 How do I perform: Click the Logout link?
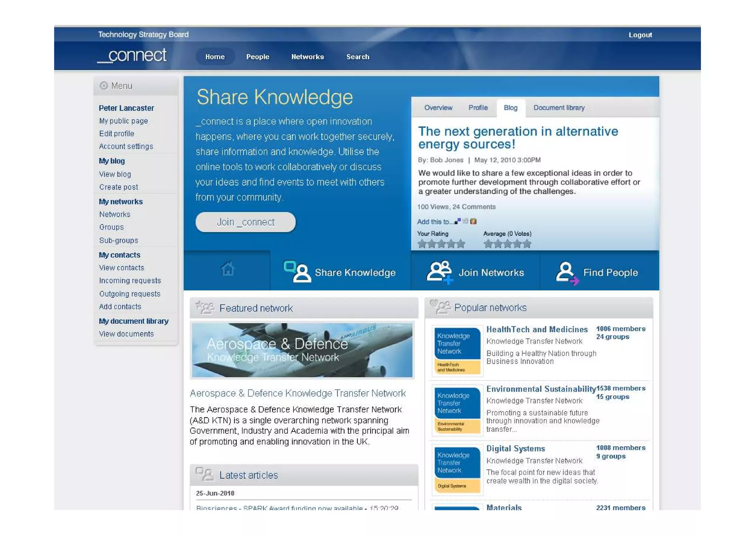pos(640,35)
